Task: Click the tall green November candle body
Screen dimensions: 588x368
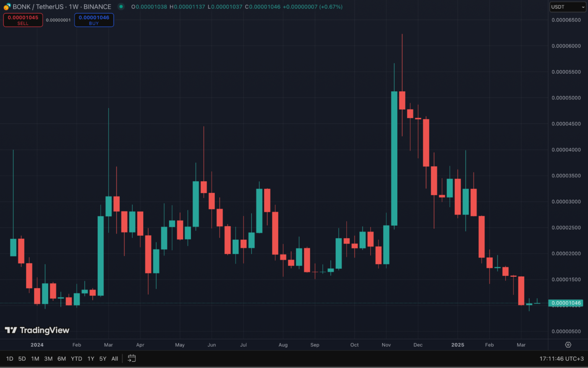Action: 394,158
